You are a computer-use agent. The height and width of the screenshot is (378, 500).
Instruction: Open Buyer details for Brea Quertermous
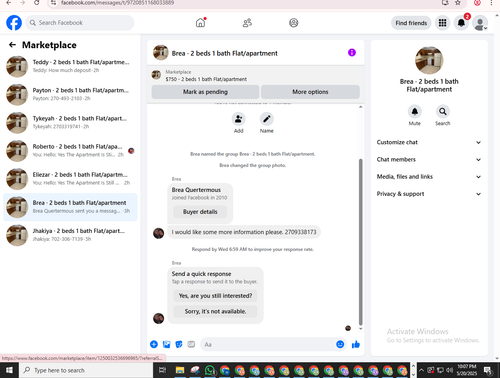[x=200, y=212]
